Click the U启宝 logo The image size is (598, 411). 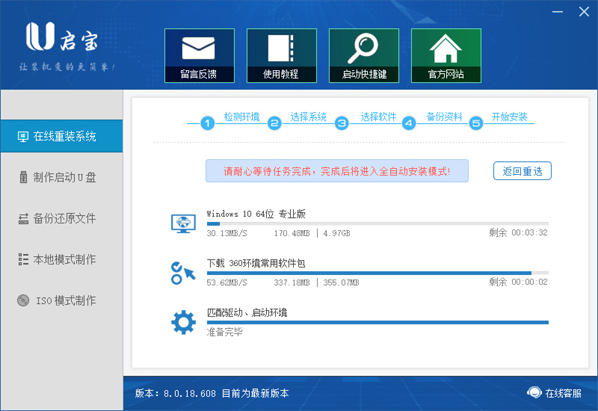[x=62, y=37]
